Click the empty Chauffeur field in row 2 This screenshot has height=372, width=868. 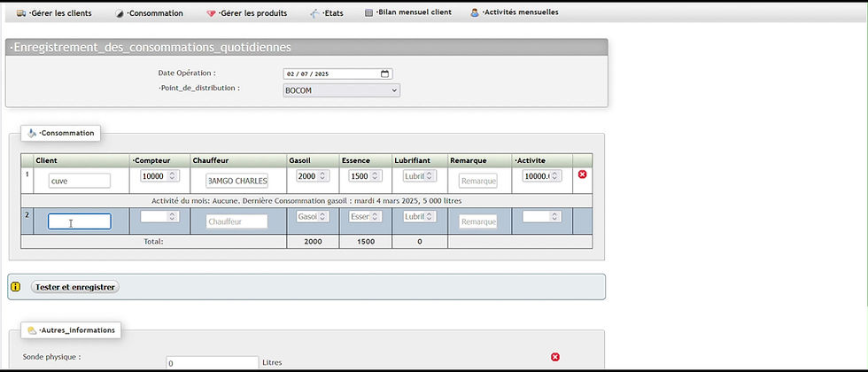(237, 221)
